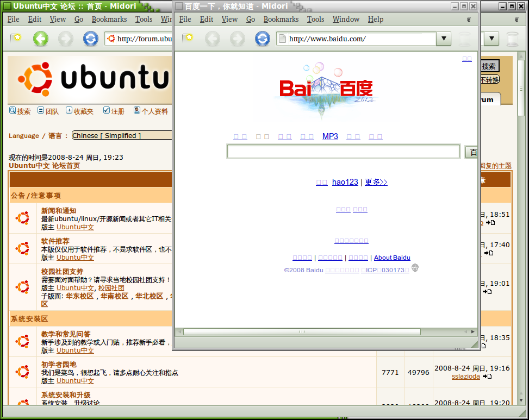Open the hao123 link
Image resolution: width=529 pixels, height=420 pixels.
pos(345,182)
